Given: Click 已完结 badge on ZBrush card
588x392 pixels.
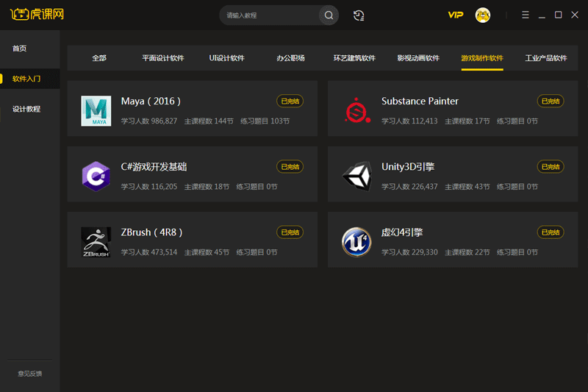Looking at the screenshot, I should tap(290, 232).
